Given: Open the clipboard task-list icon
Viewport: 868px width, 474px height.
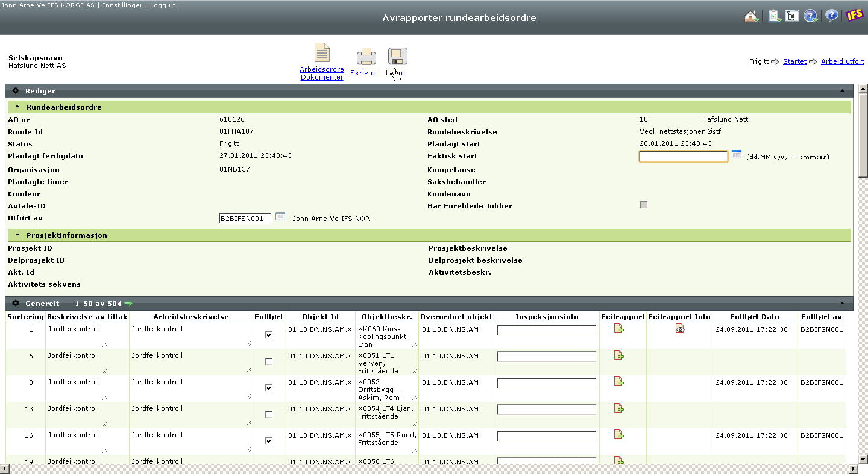Looking at the screenshot, I should [774, 16].
